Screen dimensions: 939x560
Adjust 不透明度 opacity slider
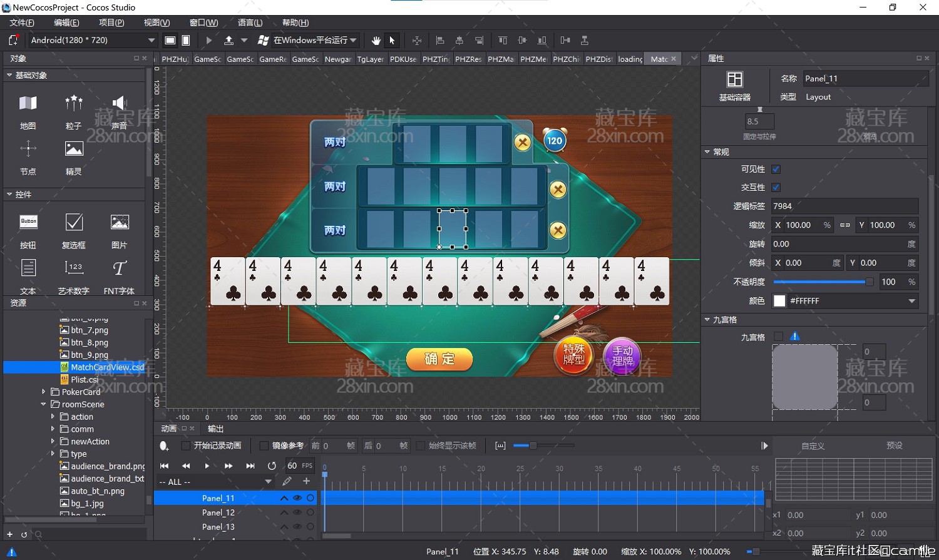(823, 282)
